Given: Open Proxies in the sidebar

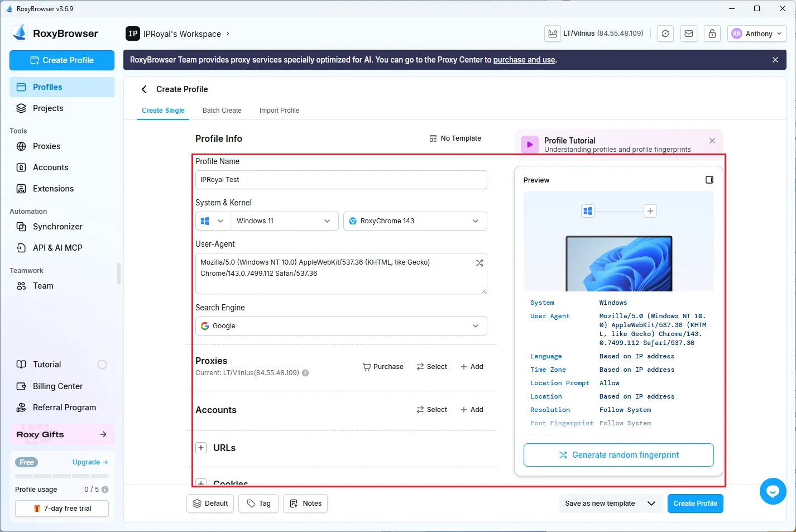Looking at the screenshot, I should 46,146.
